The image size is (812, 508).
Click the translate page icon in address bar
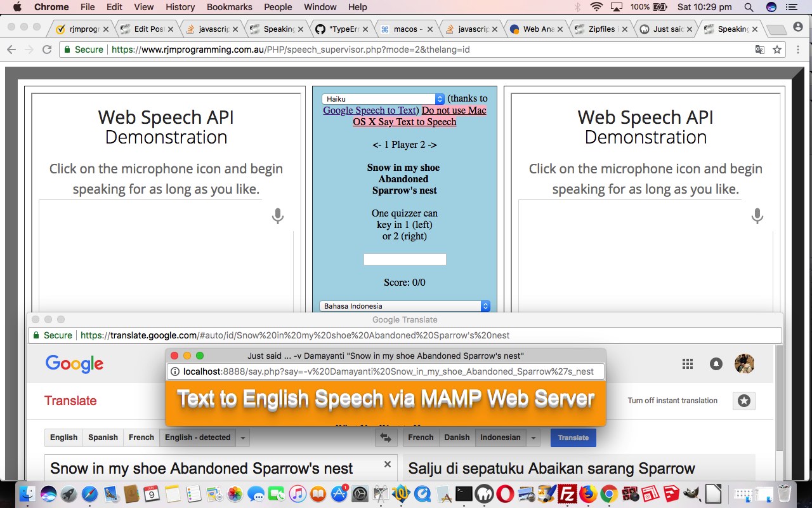(x=760, y=50)
